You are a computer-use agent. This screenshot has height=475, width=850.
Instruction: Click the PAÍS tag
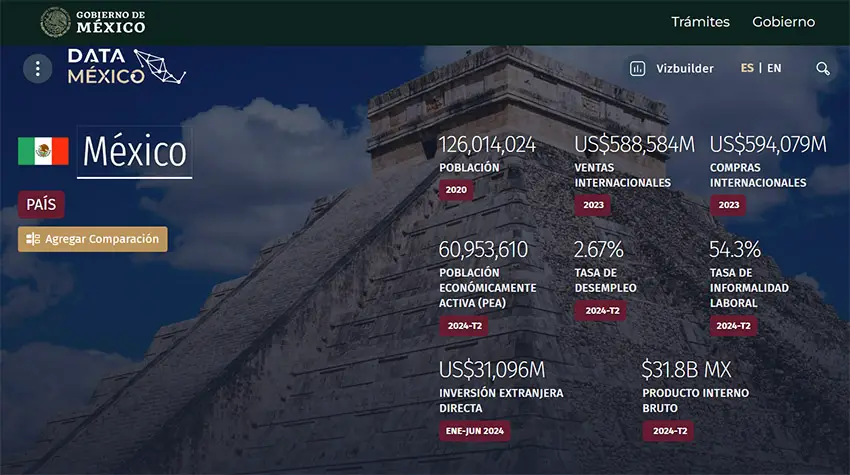[x=41, y=204]
